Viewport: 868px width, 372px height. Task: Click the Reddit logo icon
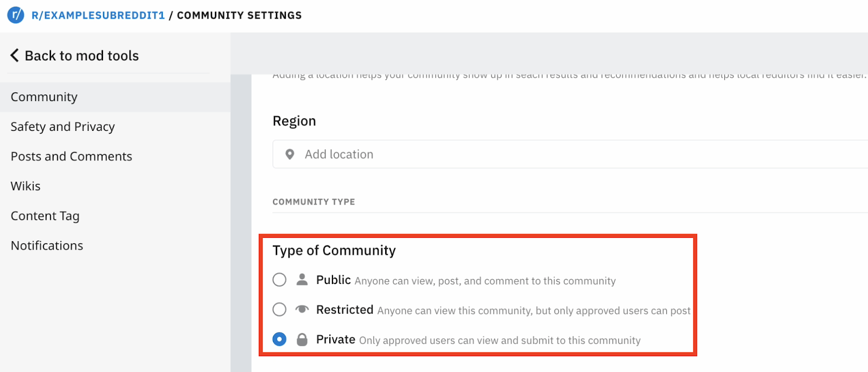point(15,15)
